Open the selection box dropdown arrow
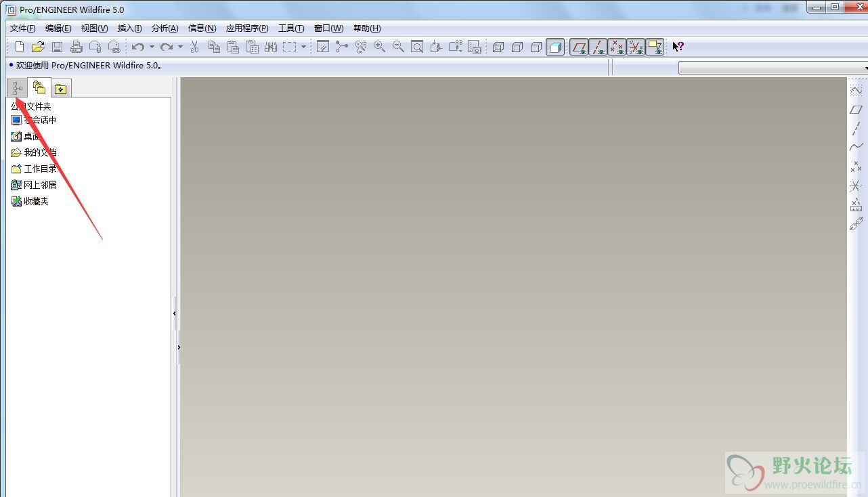Image resolution: width=868 pixels, height=497 pixels. [x=303, y=47]
